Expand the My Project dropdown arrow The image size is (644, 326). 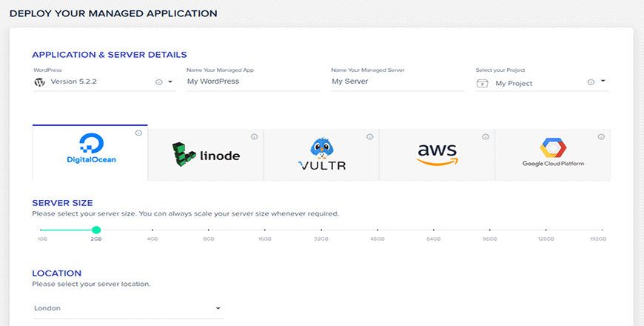coord(603,81)
